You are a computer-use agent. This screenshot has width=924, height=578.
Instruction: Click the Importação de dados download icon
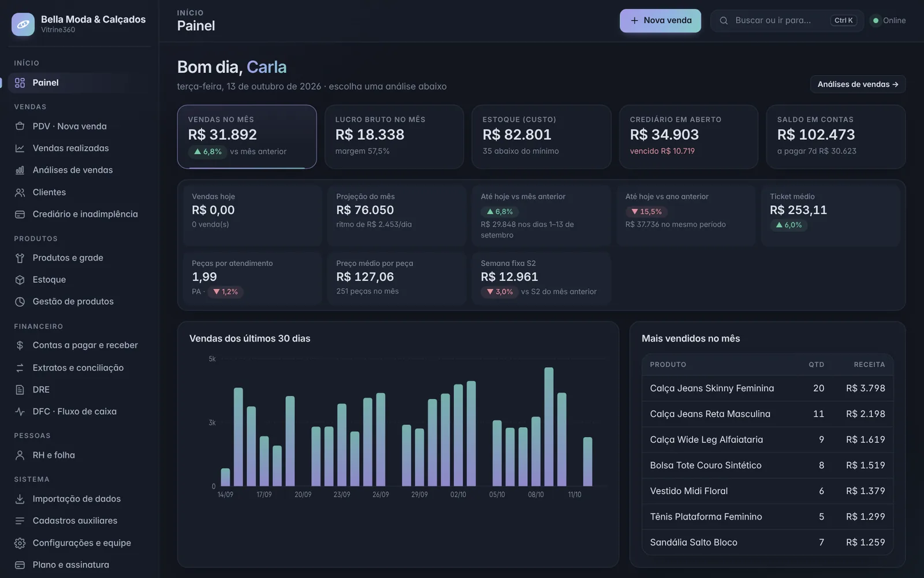[x=20, y=499]
